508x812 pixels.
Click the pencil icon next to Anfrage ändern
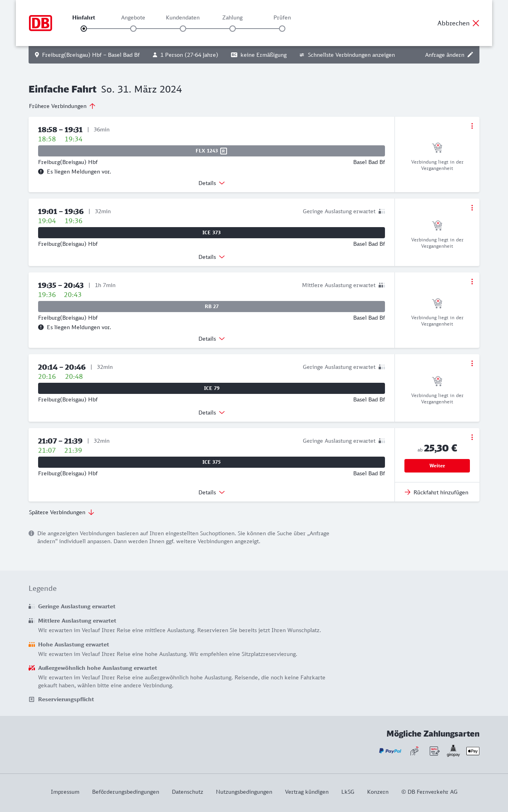click(x=470, y=55)
